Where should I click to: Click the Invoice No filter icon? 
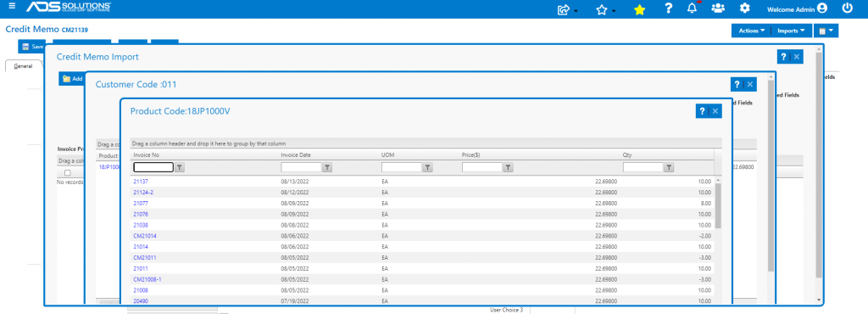click(x=180, y=167)
